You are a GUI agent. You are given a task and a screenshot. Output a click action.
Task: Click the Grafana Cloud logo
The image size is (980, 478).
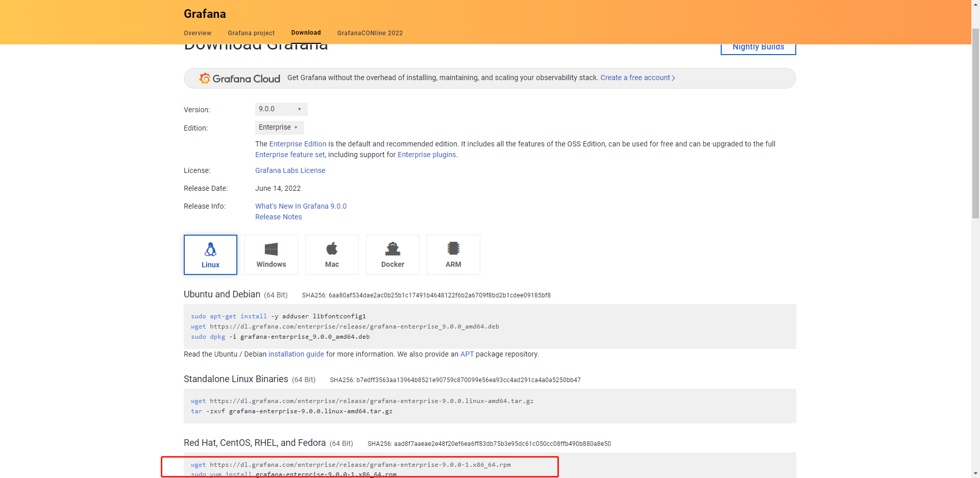pyautogui.click(x=239, y=79)
